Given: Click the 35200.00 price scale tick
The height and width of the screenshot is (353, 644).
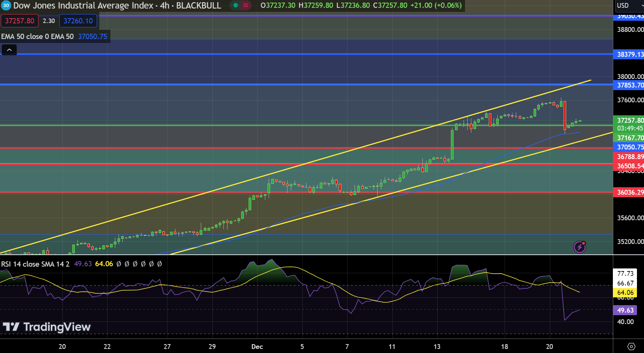Looking at the screenshot, I should pyautogui.click(x=630, y=242).
